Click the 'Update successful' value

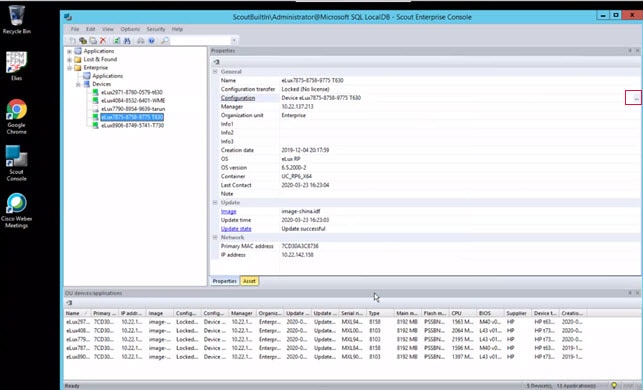(x=303, y=229)
